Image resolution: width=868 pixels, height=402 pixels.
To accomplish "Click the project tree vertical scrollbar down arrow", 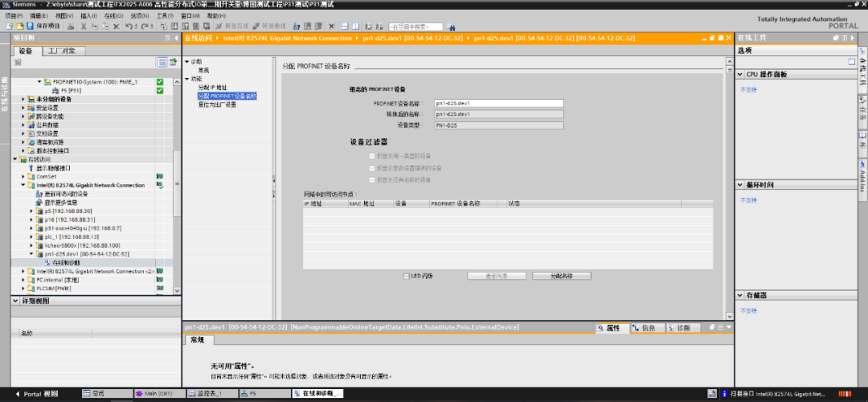I will pyautogui.click(x=177, y=290).
